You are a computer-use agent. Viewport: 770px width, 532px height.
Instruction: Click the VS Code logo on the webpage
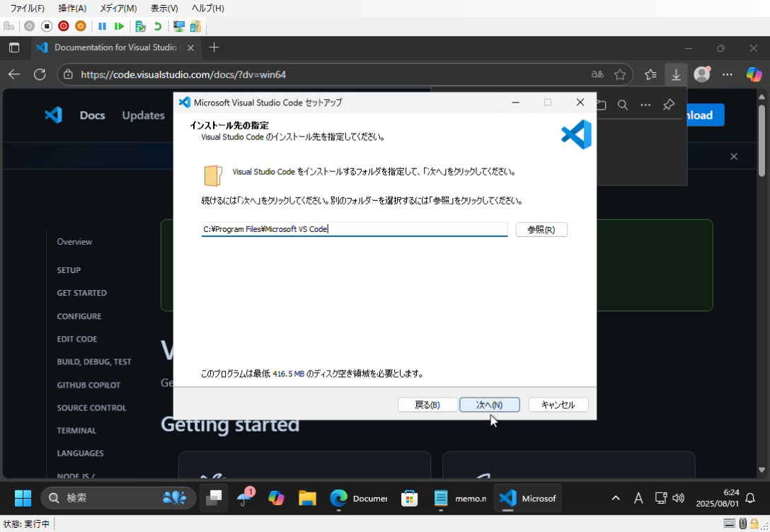tap(53, 115)
